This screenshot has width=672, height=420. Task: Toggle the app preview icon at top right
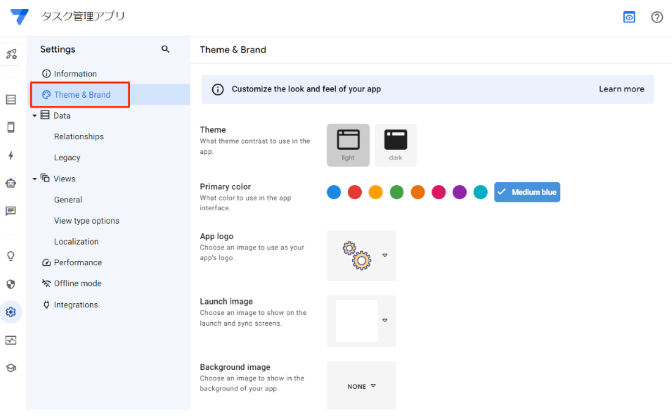(629, 17)
